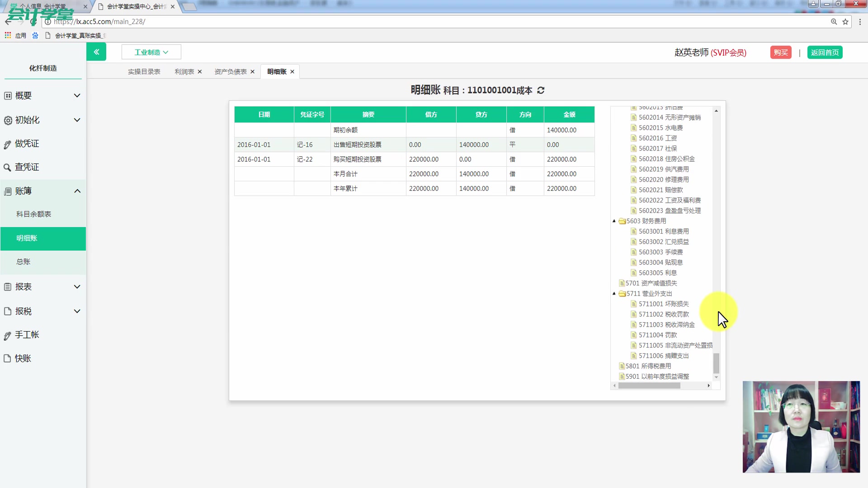Image resolution: width=868 pixels, height=488 pixels.
Task: Click the 初始化 gear icon
Action: pos(8,120)
